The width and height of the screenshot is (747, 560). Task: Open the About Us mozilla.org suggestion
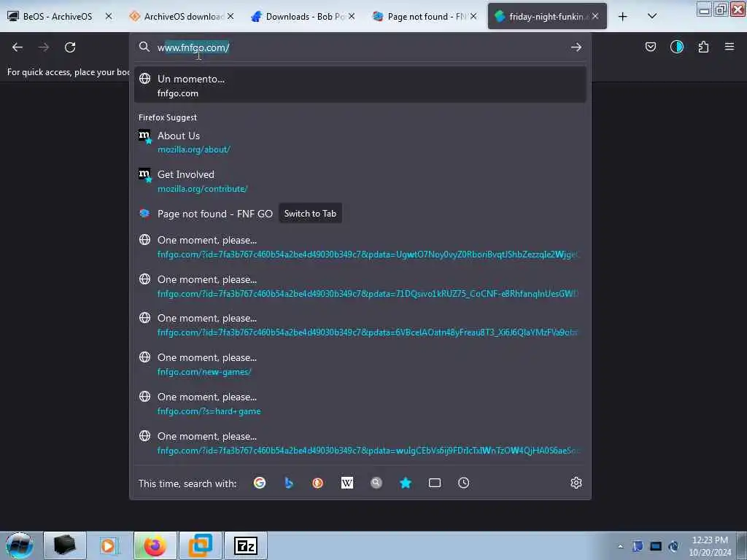click(360, 142)
